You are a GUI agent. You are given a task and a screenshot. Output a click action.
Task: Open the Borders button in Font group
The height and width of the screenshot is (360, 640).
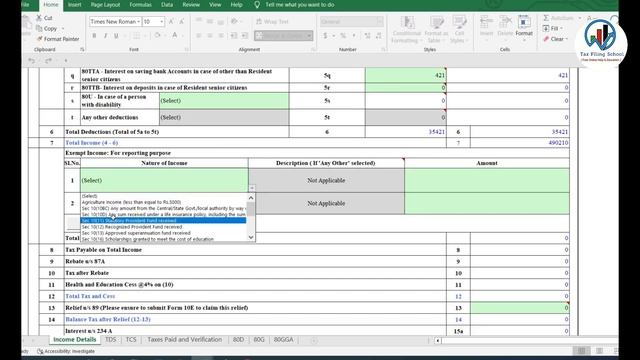click(x=136, y=36)
